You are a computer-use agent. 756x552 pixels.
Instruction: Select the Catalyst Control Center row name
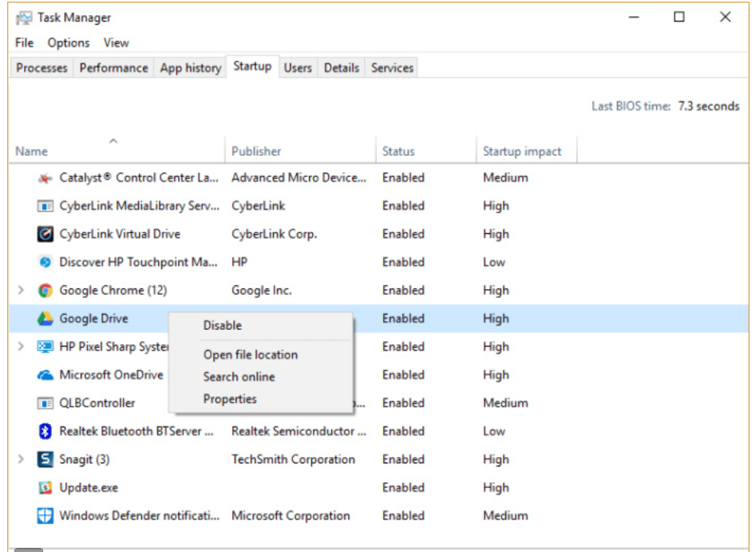coord(139,178)
